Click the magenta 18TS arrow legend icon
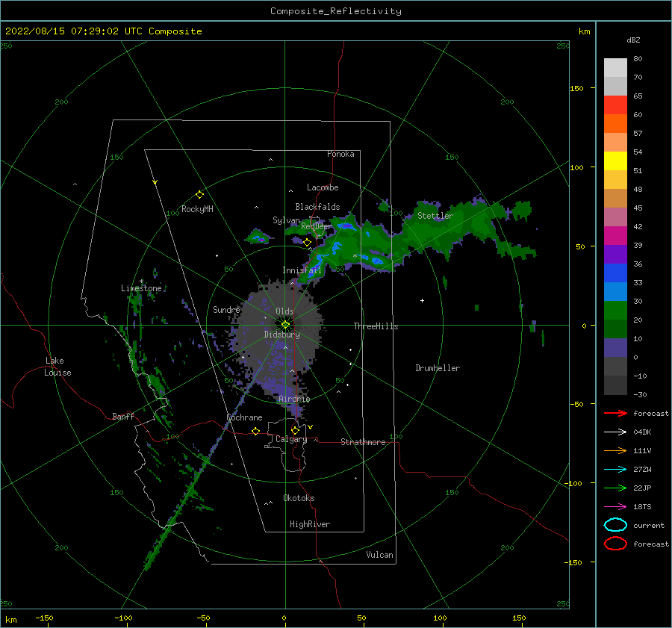 615,506
